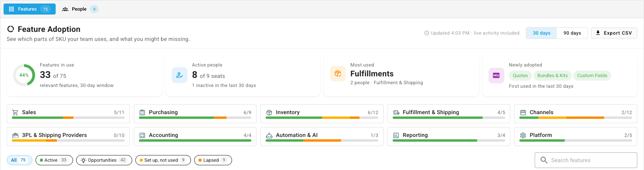This screenshot has height=170, width=644.
Task: Click the Opportunities lightbulb icon
Action: click(x=83, y=160)
